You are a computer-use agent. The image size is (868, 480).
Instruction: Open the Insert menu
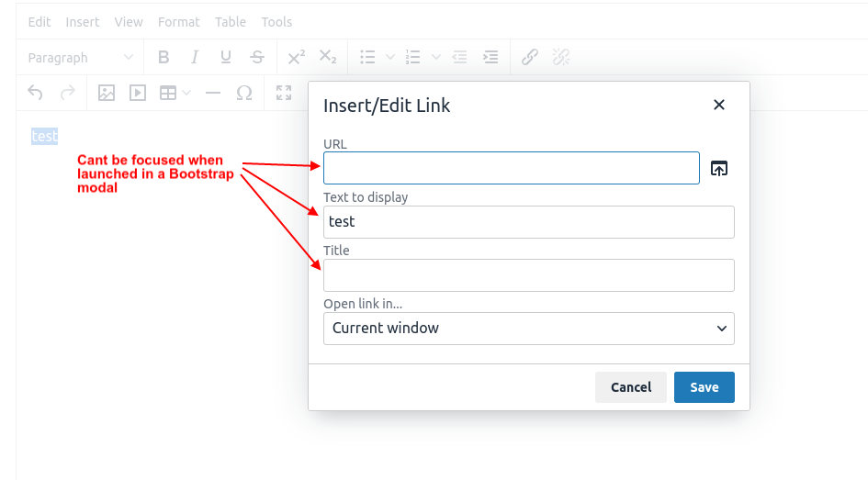[83, 22]
